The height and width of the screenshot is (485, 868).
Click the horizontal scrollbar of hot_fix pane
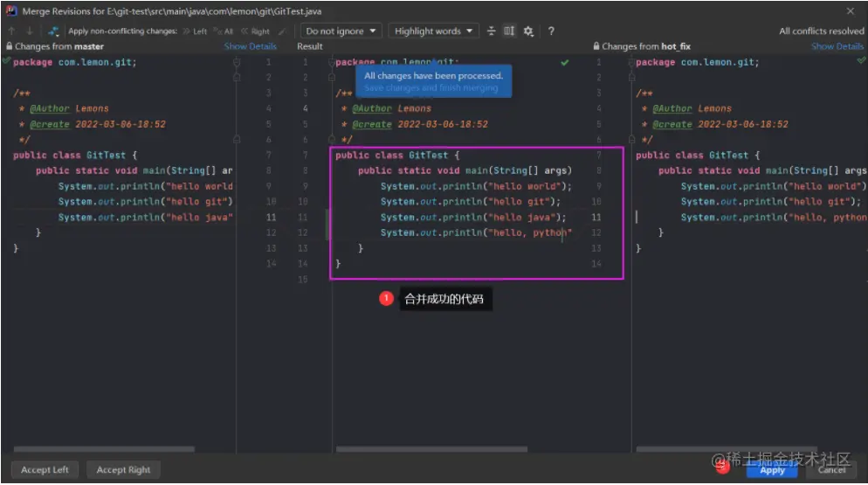pyautogui.click(x=727, y=449)
